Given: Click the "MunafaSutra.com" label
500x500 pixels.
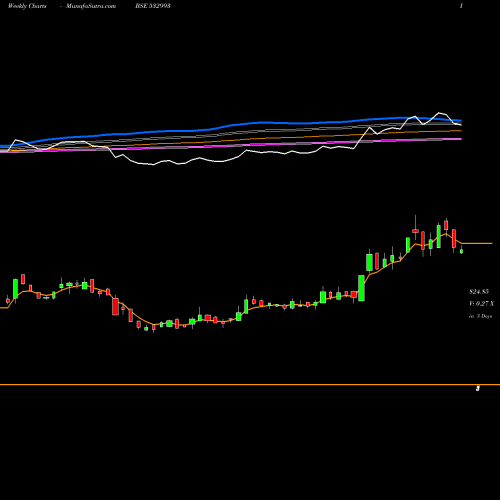Looking at the screenshot, I should [91, 6].
